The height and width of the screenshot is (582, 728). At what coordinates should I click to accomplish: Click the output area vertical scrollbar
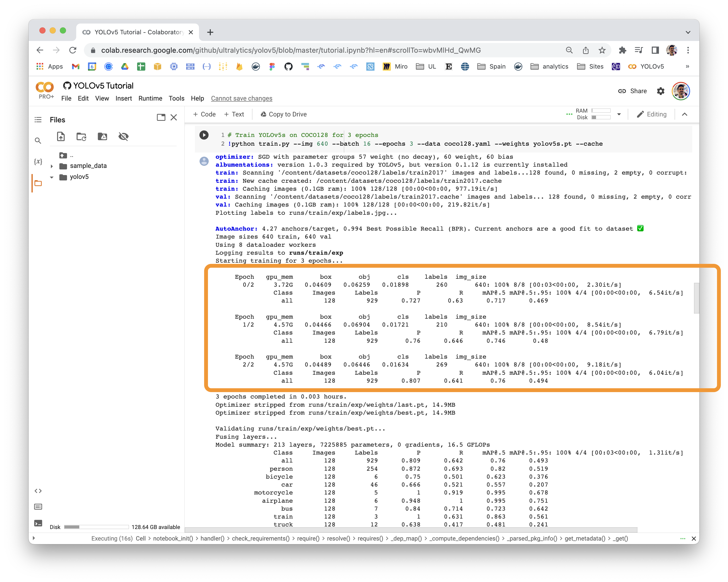[x=696, y=298]
